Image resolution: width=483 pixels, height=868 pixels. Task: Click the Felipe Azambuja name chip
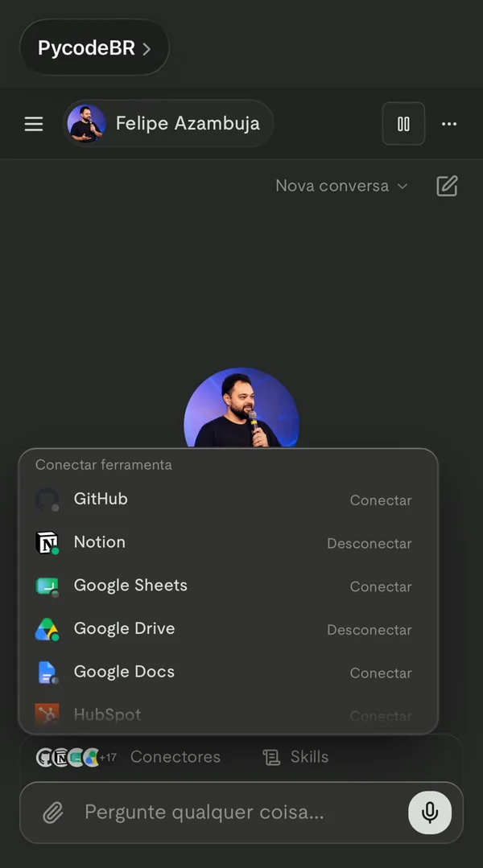point(168,123)
